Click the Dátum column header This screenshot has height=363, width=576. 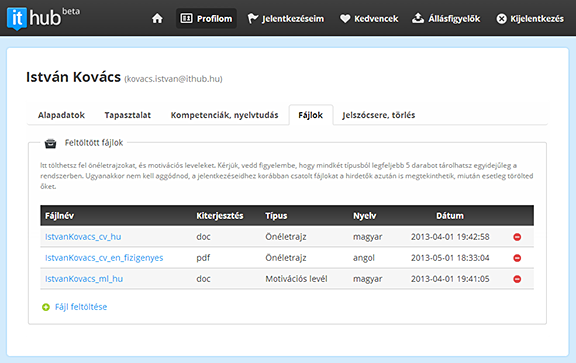coord(450,216)
